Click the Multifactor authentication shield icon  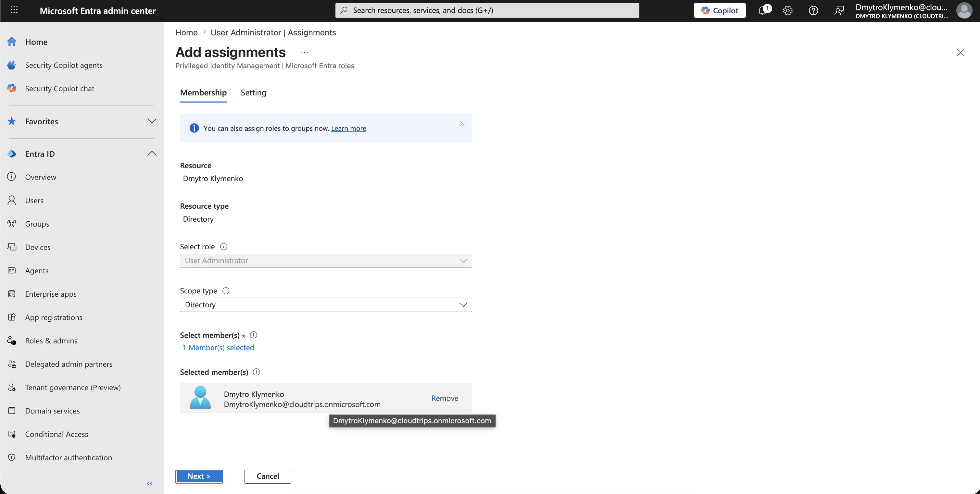click(12, 458)
